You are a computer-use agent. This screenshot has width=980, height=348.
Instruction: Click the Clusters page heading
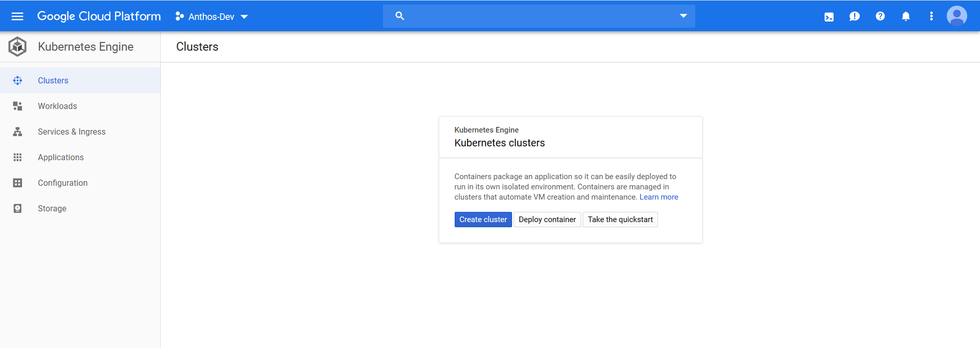tap(197, 47)
